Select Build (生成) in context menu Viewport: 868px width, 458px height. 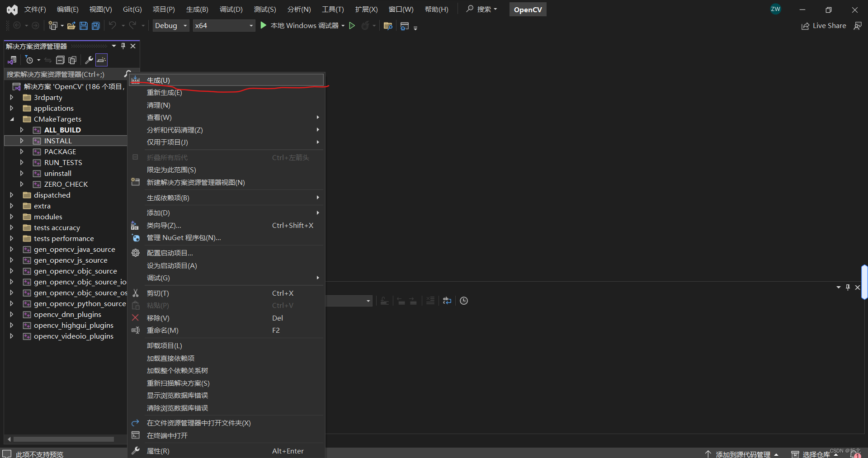click(226, 80)
